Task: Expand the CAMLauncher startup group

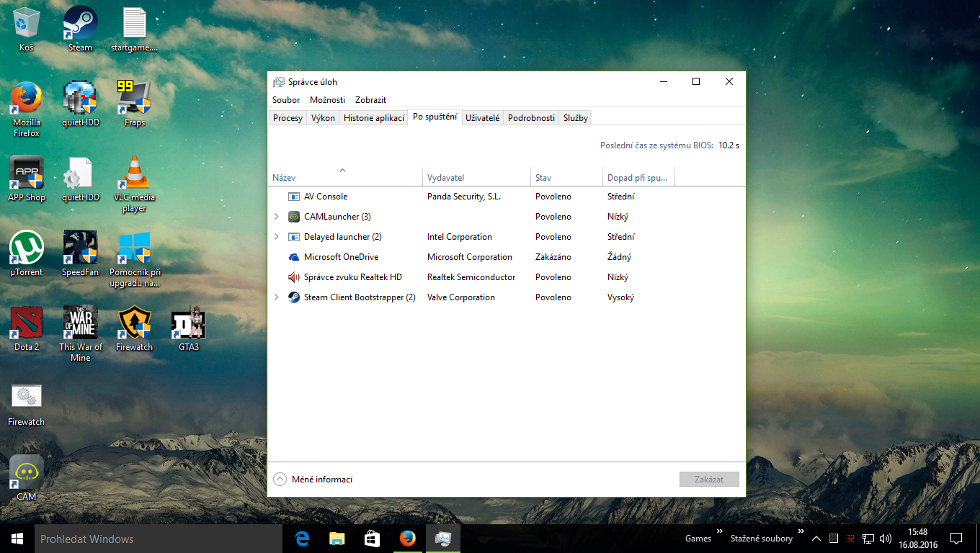Action: click(x=277, y=217)
